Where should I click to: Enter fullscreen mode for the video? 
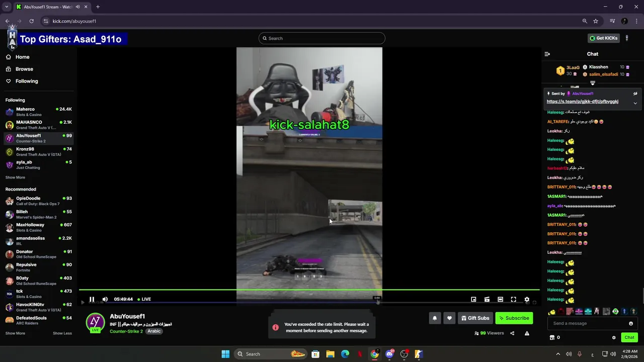coord(514,299)
